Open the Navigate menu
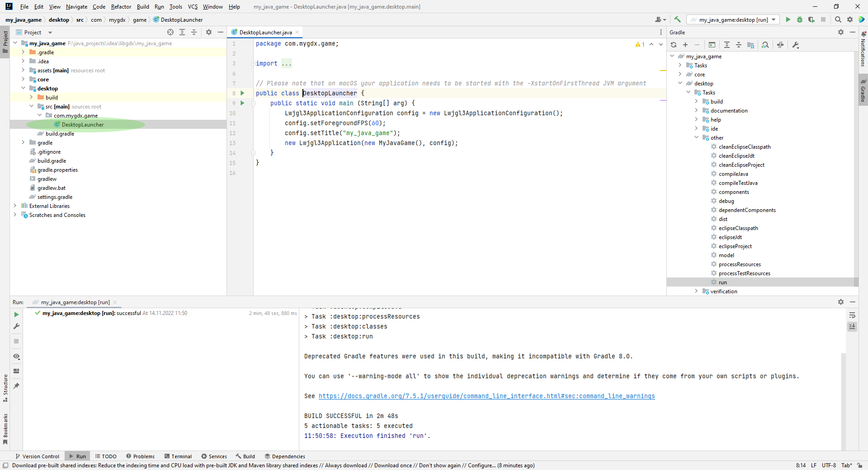 76,6
